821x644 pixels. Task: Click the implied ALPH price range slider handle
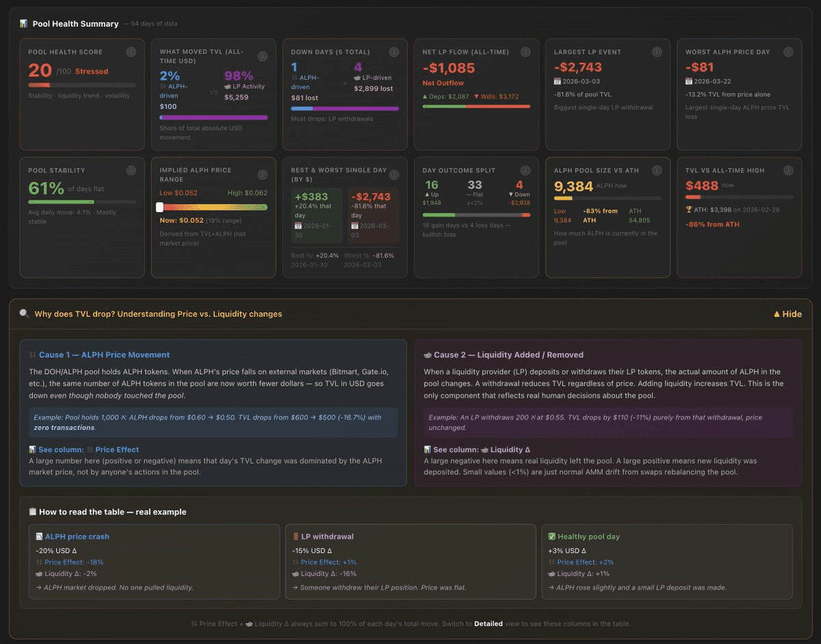[x=160, y=207]
